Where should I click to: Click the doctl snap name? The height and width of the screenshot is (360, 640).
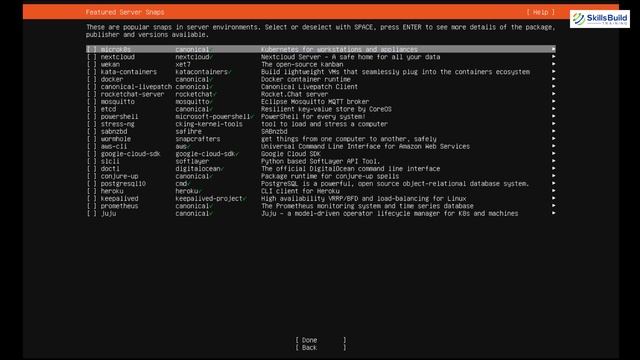110,169
